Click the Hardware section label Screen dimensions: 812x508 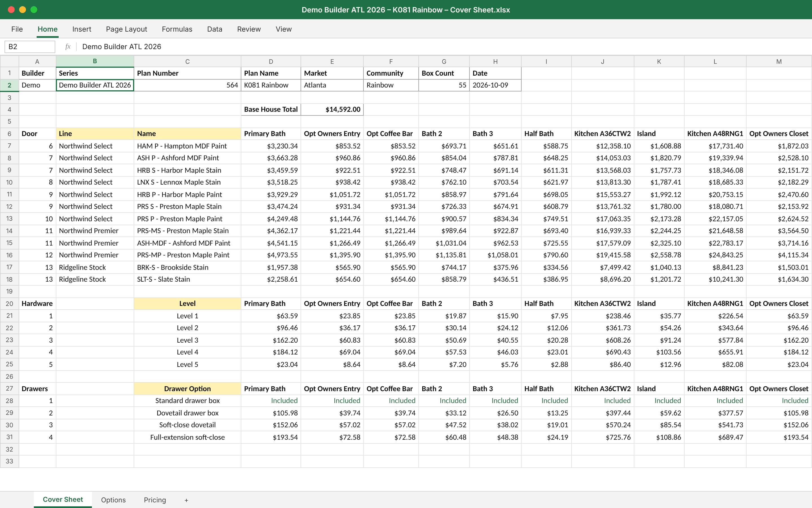point(37,304)
